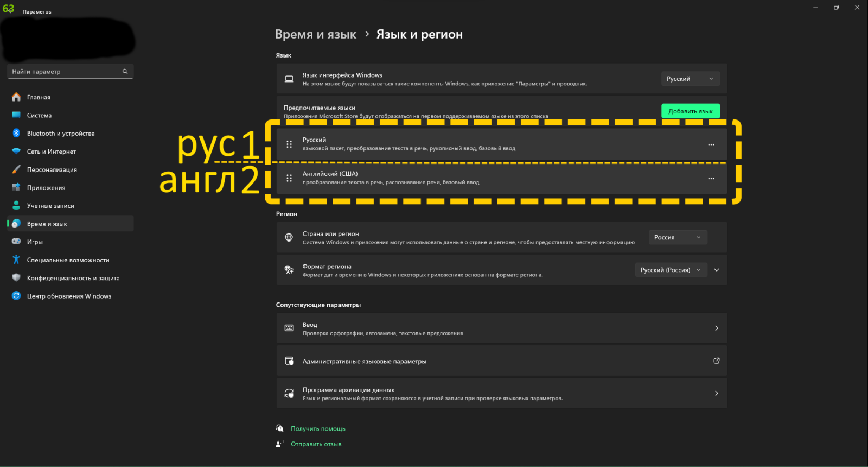This screenshot has width=868, height=467.
Task: Click the Bluetooth icon in sidebar
Action: coord(16,133)
